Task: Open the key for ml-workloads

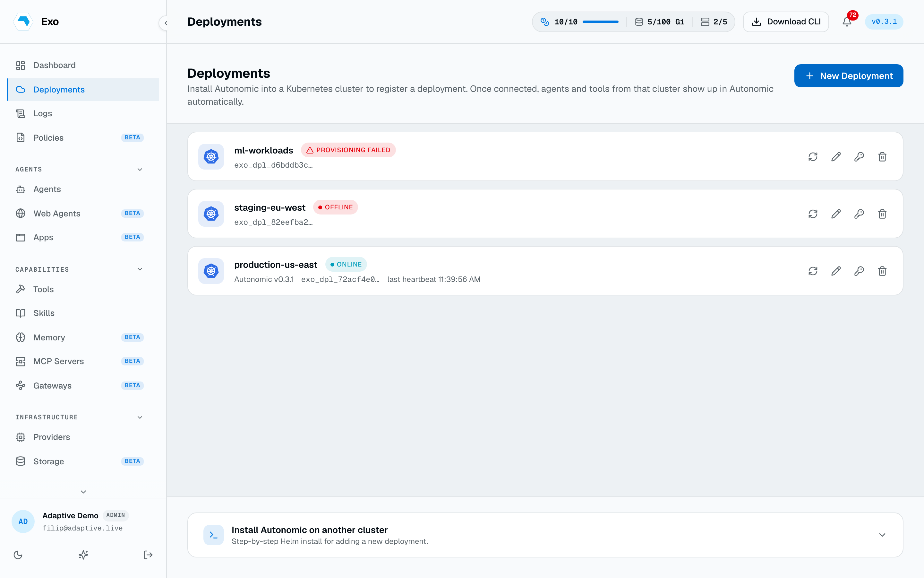Action: click(x=859, y=157)
